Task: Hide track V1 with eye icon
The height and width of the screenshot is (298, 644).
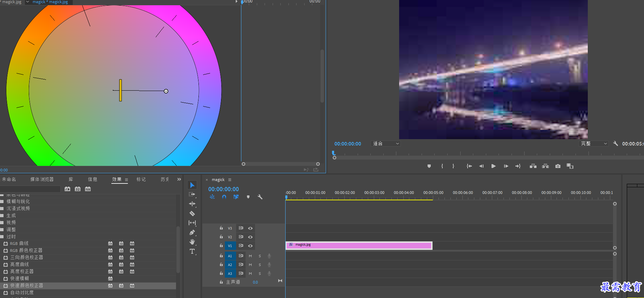Action: pos(251,246)
